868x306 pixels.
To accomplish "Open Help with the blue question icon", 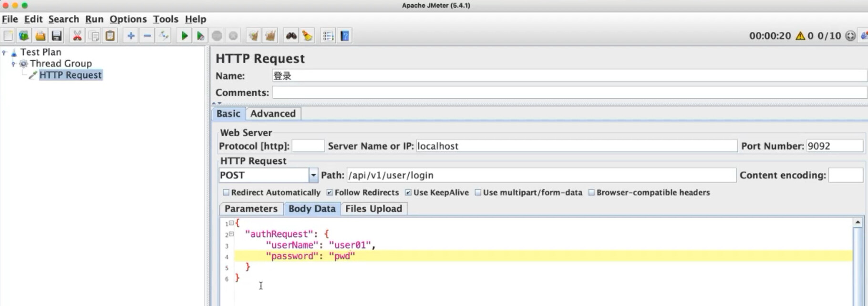I will pos(345,36).
